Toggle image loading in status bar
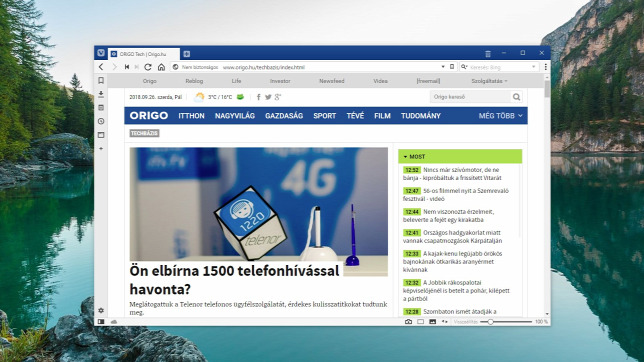The image size is (644, 362). (x=432, y=322)
